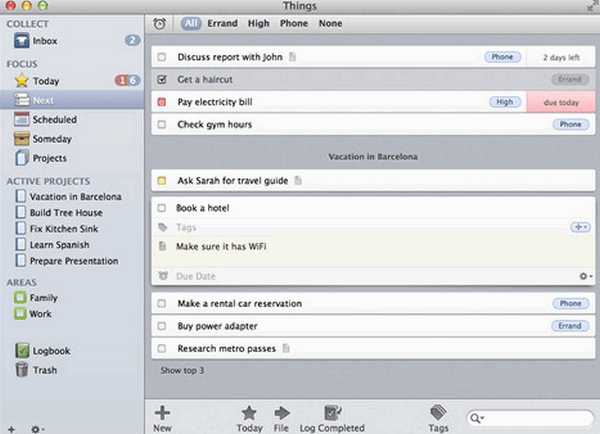Click the plus icon at sidebar bottom

pos(11,429)
